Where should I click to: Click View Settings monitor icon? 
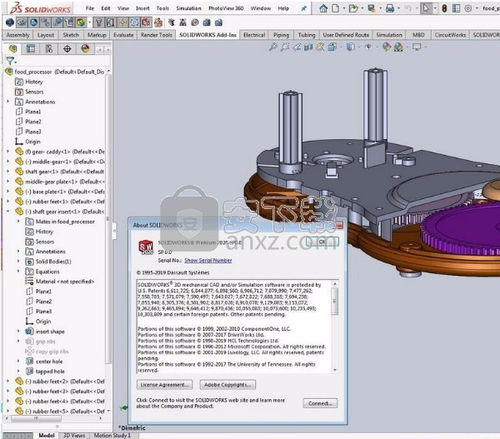tap(417, 47)
